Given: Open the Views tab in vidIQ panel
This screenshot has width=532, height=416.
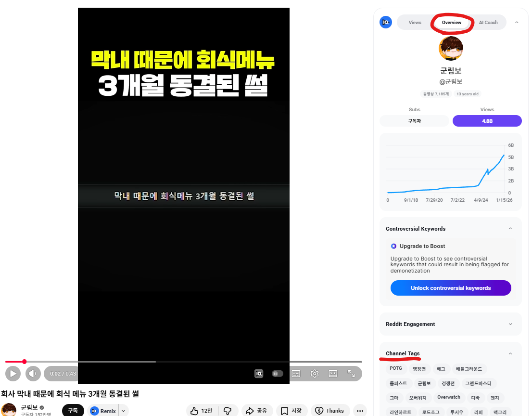Looking at the screenshot, I should tap(415, 23).
